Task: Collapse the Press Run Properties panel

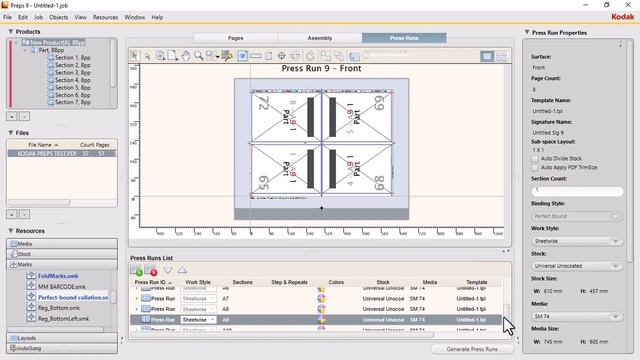Action: [527, 32]
